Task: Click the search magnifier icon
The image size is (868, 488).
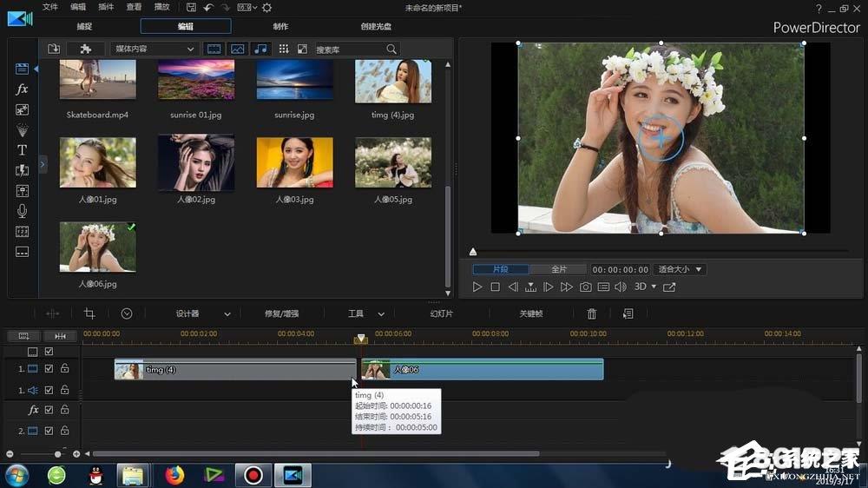Action: (391, 49)
